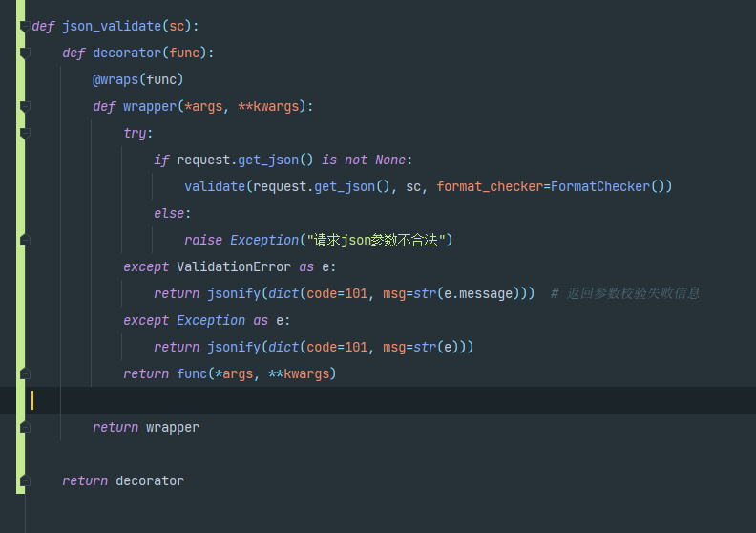The width and height of the screenshot is (756, 533).
Task: Click jsonify on the e.message return line
Action: click(x=234, y=293)
